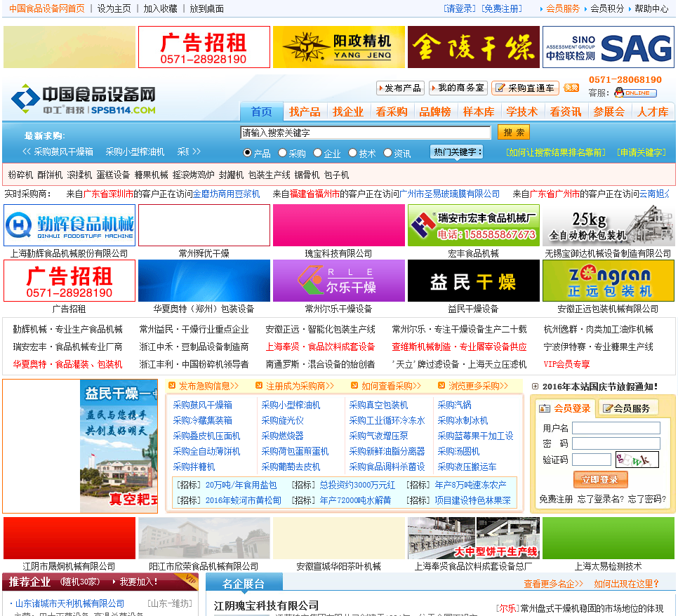Click the captcha verification image
The image size is (678, 616).
tap(637, 460)
